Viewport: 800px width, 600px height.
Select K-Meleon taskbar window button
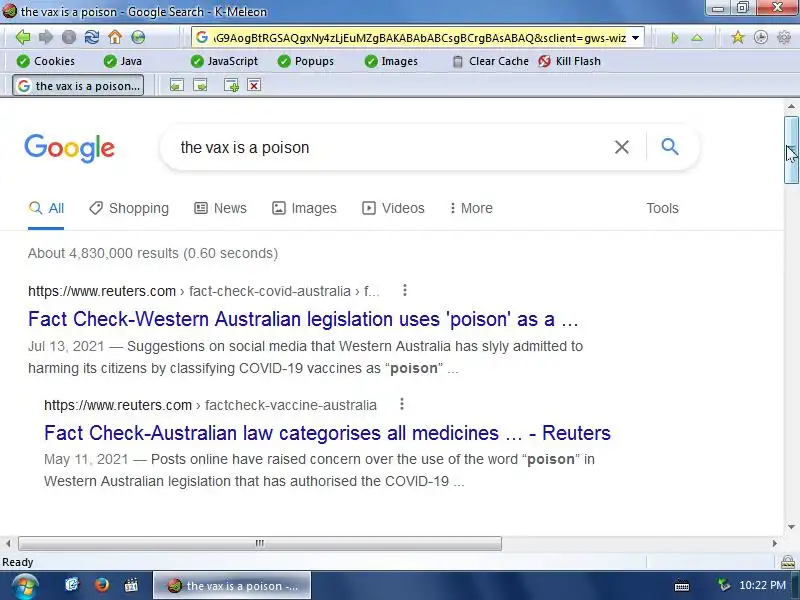pyautogui.click(x=232, y=586)
